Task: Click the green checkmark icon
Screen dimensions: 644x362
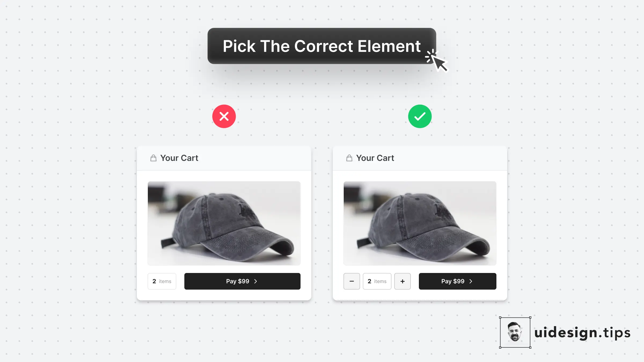Action: (420, 116)
